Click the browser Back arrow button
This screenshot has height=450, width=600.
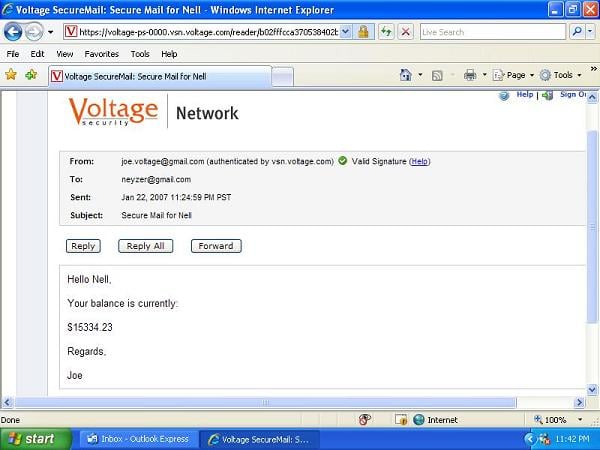(13, 32)
